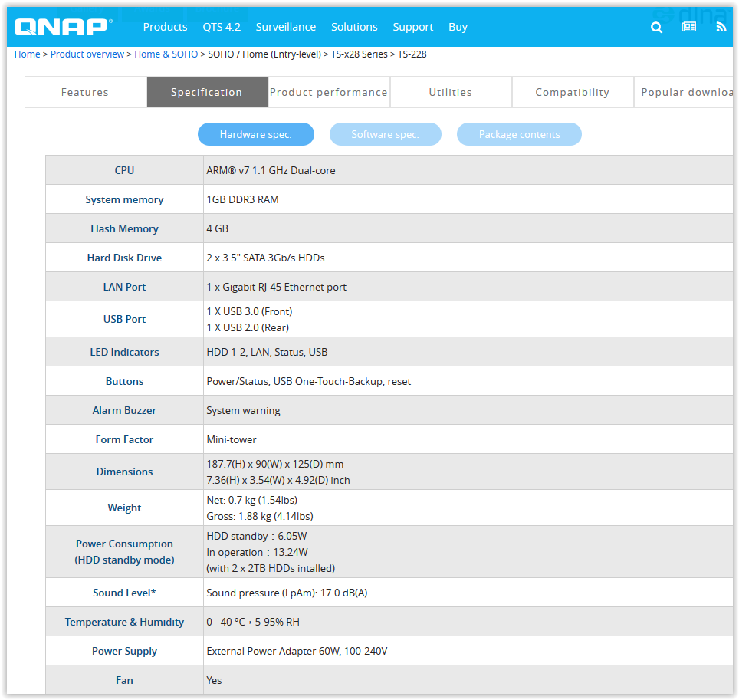This screenshot has height=700, width=739.
Task: Click the search magnifier icon
Action: click(x=656, y=27)
